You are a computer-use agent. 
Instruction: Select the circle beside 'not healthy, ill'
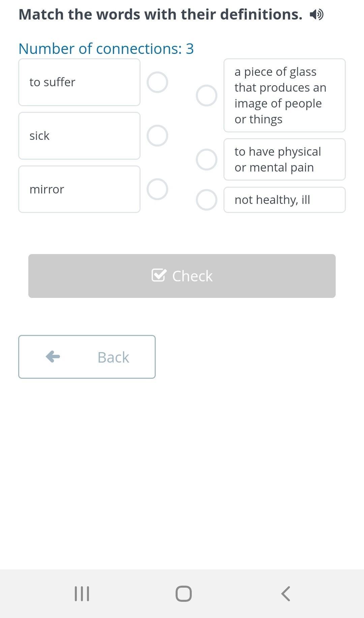click(207, 200)
